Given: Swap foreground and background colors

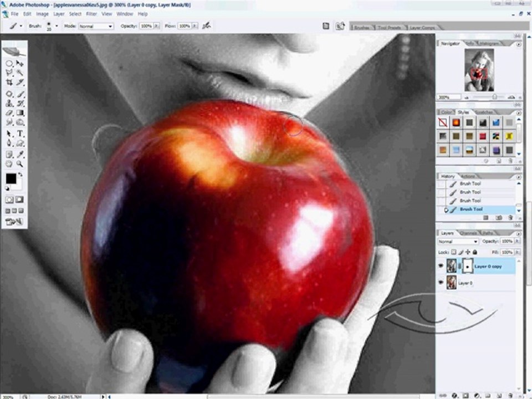Looking at the screenshot, I should (20, 175).
